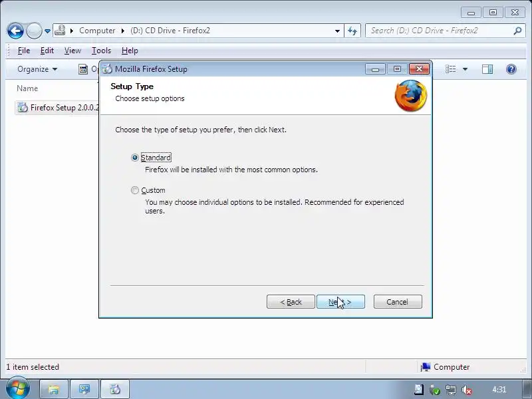This screenshot has width=532, height=399.
Task: Close the Explorer window
Action: pyautogui.click(x=515, y=13)
